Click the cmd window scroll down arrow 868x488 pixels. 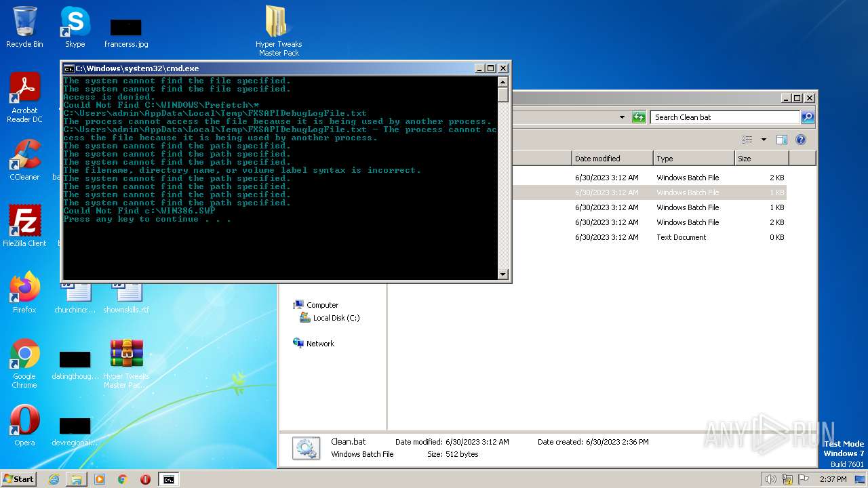503,274
